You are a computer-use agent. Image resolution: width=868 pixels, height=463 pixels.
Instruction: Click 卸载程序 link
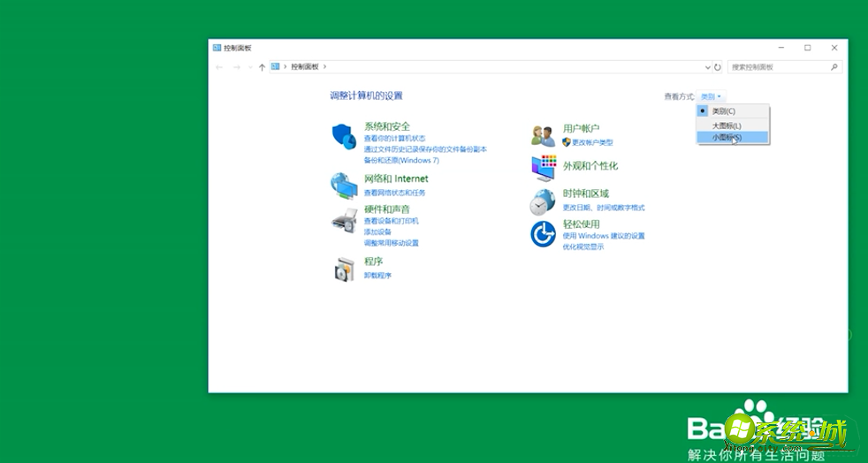[377, 276]
